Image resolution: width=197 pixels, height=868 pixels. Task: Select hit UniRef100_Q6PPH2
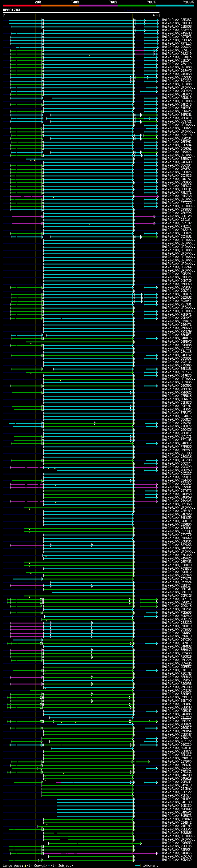177,142
